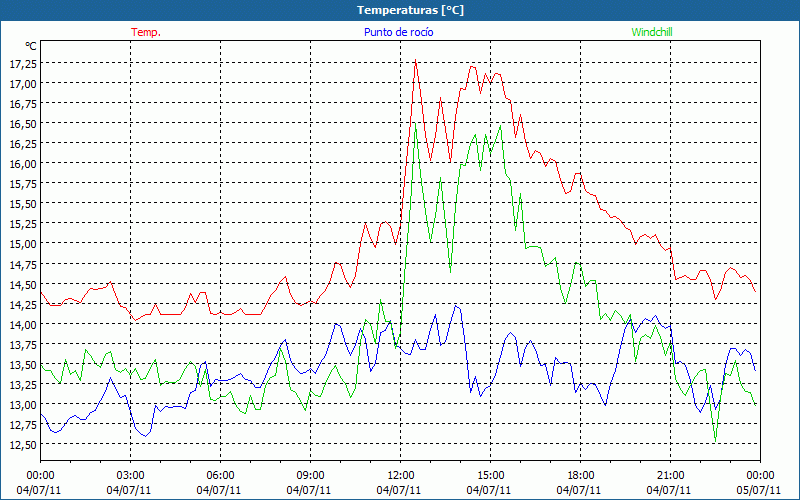Click the 16,75 y-axis value
This screenshot has width=800, height=500.
(x=23, y=104)
